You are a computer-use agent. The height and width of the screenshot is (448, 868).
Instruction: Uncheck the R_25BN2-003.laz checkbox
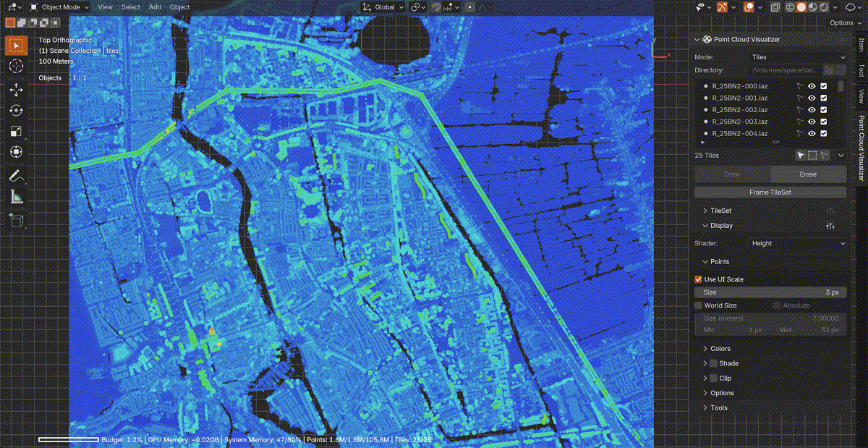pos(823,122)
